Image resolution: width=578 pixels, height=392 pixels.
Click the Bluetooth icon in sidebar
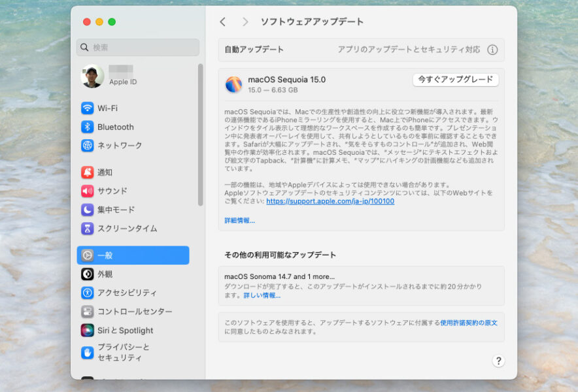click(x=88, y=127)
